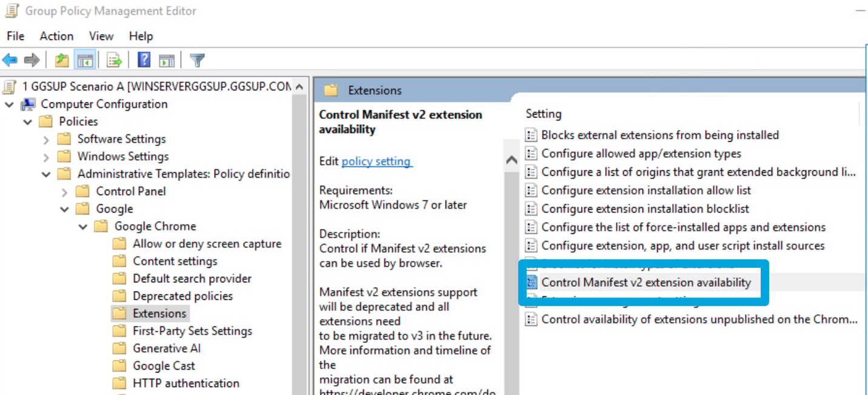868x395 pixels.
Task: Collapse the Computer Configuration node
Action: point(9,105)
